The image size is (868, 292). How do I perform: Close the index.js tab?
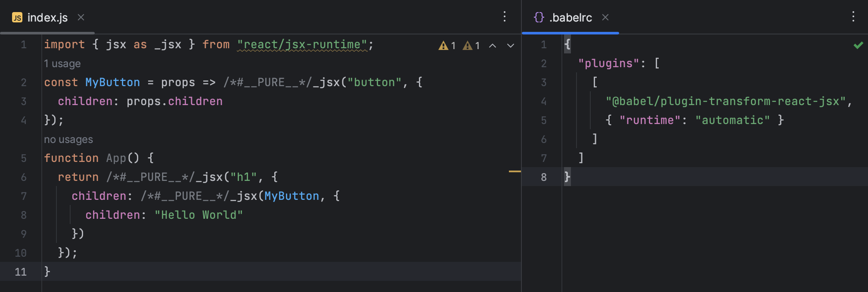point(81,17)
